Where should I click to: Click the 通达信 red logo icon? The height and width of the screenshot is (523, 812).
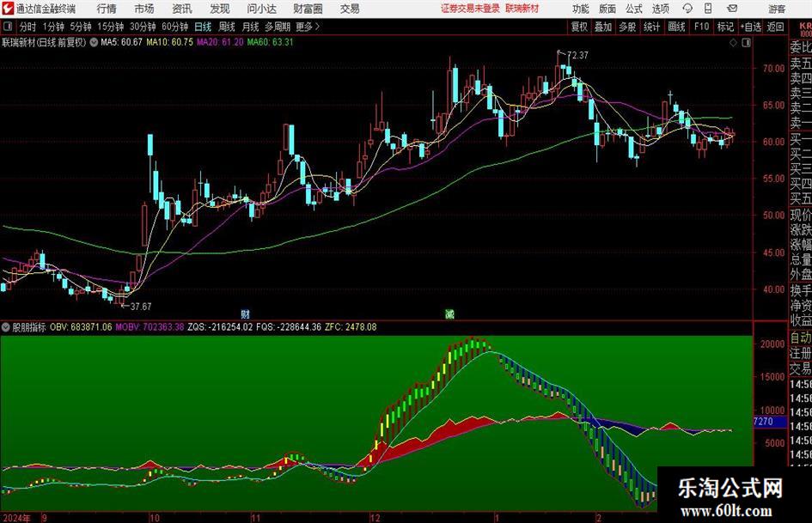[x=8, y=9]
